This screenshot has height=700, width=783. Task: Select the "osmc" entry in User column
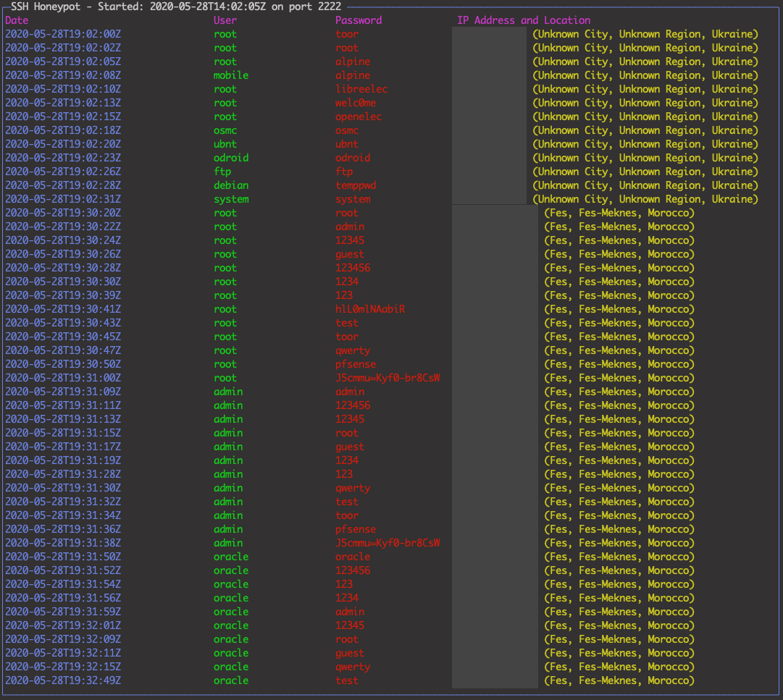pos(225,130)
